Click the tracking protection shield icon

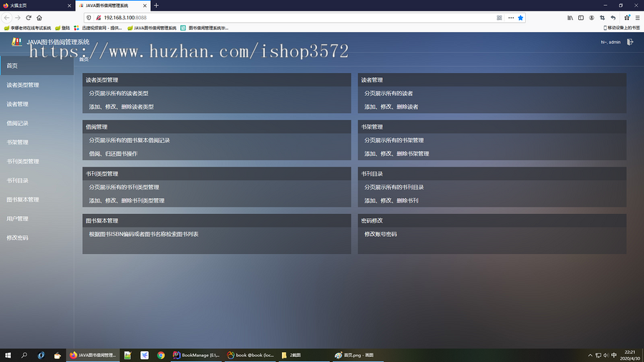(x=89, y=18)
